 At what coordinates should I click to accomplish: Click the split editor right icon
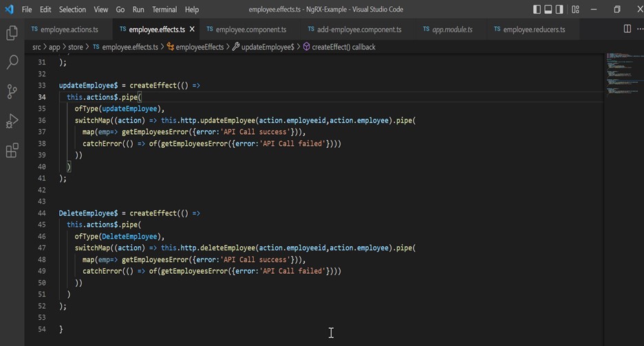click(627, 29)
